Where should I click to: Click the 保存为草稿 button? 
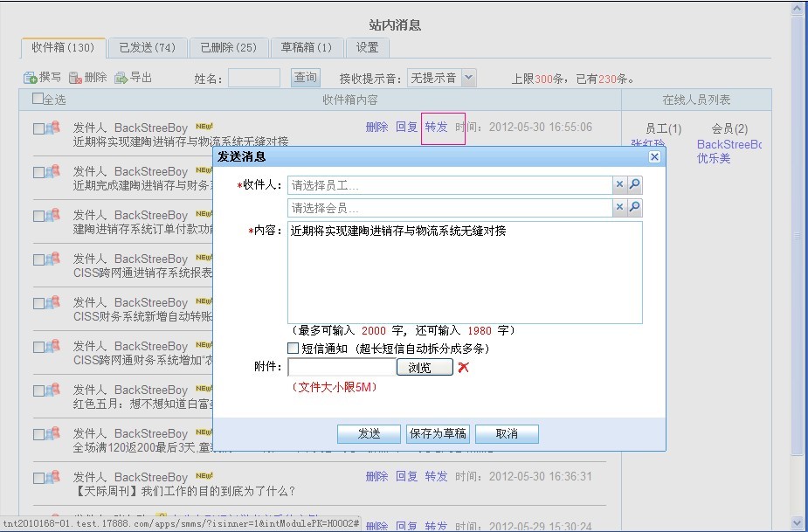click(438, 433)
